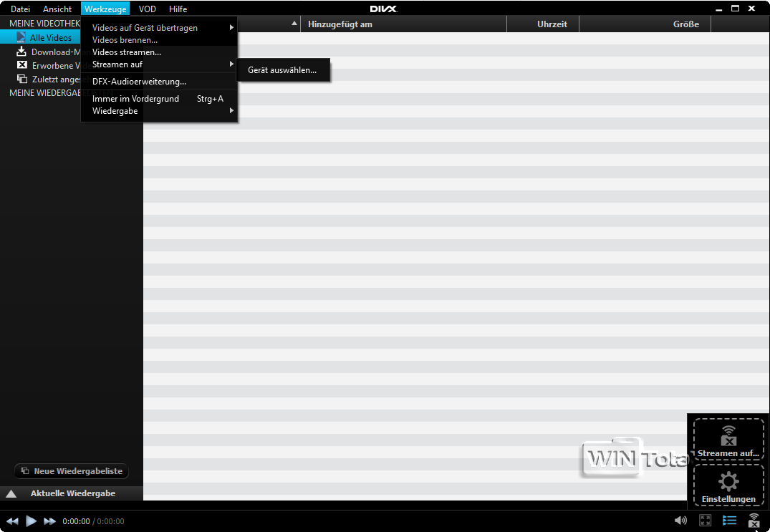Activate the fullscreen icon in playback bar
The image size is (770, 532).
coord(705,521)
